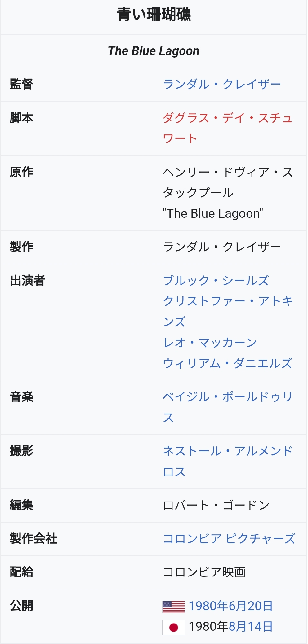Click the 8月14日 date link

tap(251, 627)
